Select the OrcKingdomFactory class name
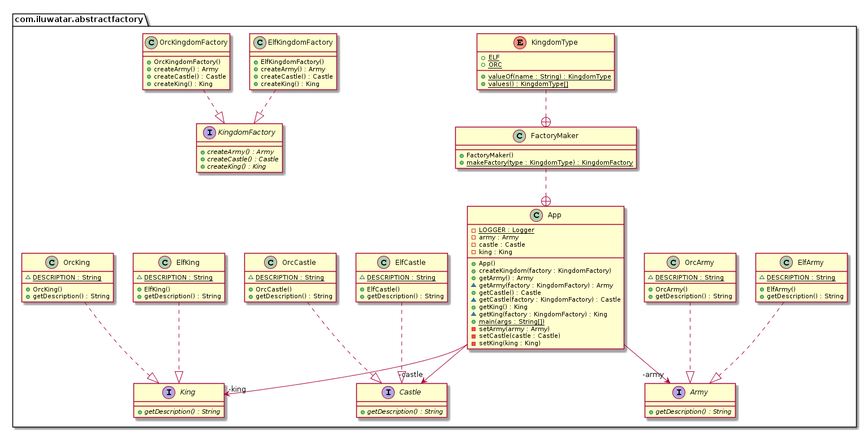 [x=195, y=42]
